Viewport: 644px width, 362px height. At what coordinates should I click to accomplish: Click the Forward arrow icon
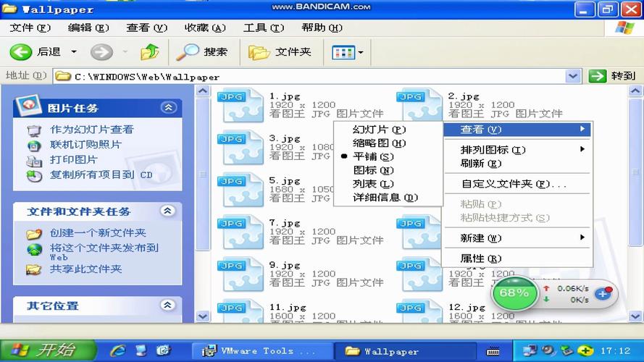pyautogui.click(x=101, y=52)
